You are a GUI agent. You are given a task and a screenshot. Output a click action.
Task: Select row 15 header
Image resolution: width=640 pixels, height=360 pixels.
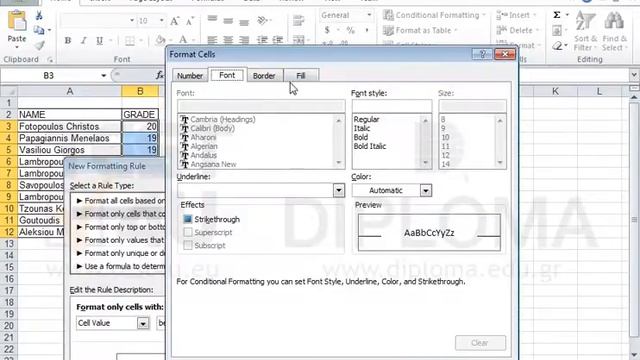(9, 267)
